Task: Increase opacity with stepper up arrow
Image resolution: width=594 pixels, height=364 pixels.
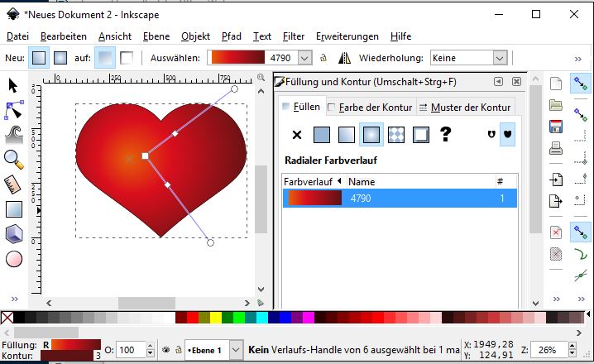Action: (x=151, y=346)
